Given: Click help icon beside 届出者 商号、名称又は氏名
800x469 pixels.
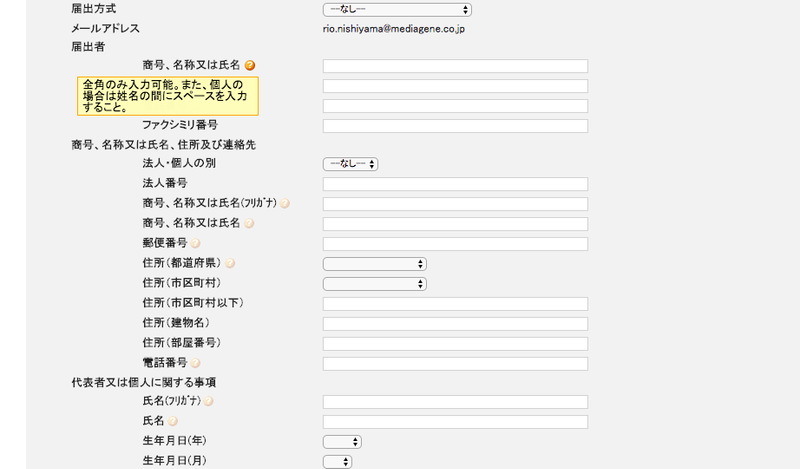Looking at the screenshot, I should (x=250, y=65).
